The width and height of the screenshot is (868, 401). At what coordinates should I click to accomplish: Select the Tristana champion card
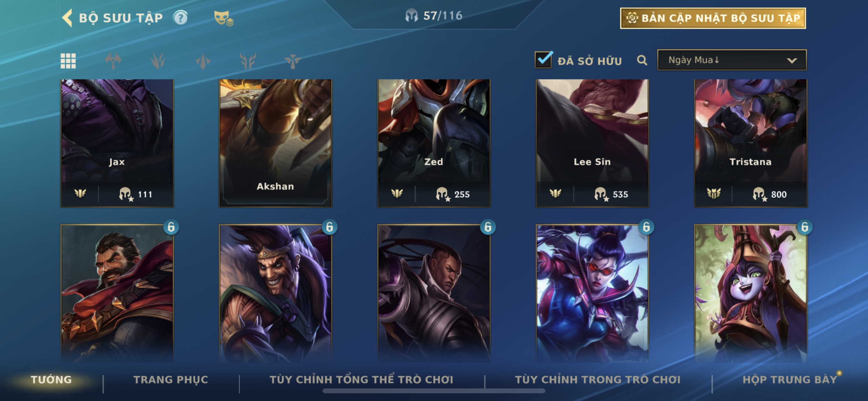pos(750,143)
